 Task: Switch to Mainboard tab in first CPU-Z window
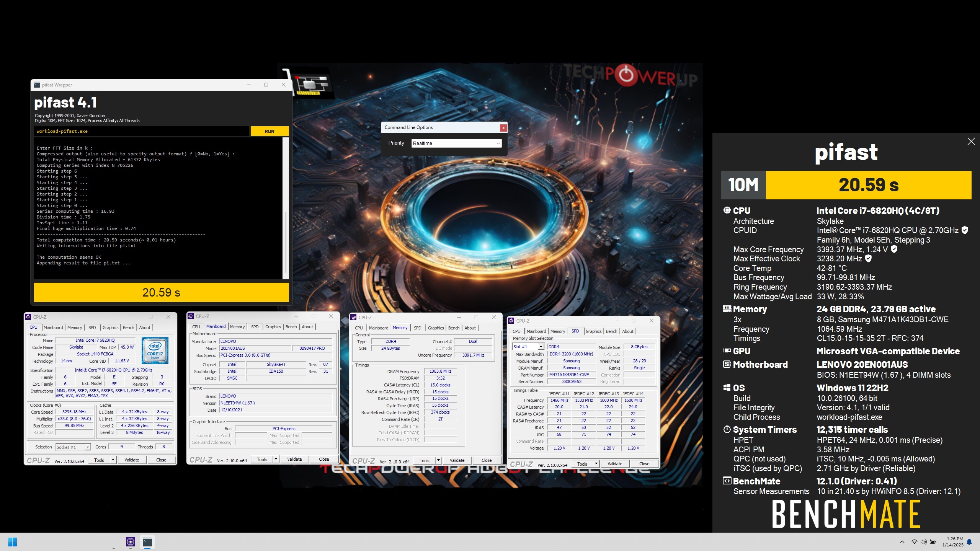coord(53,328)
